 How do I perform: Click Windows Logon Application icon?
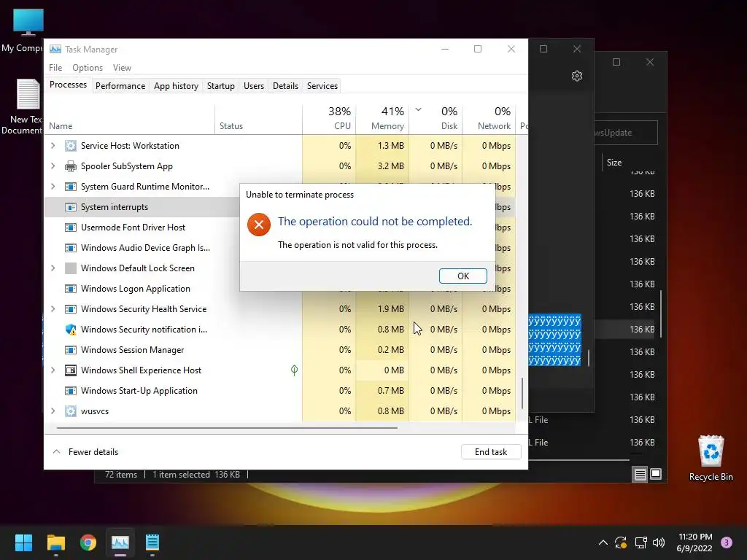click(x=71, y=289)
